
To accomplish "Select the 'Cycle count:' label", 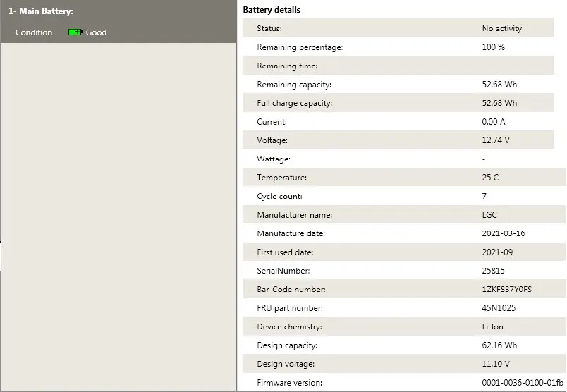I will (279, 197).
